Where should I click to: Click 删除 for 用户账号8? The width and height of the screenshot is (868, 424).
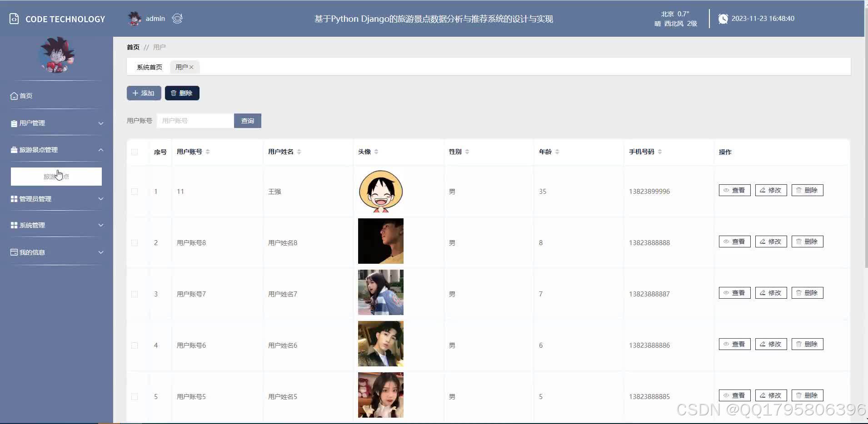click(807, 242)
